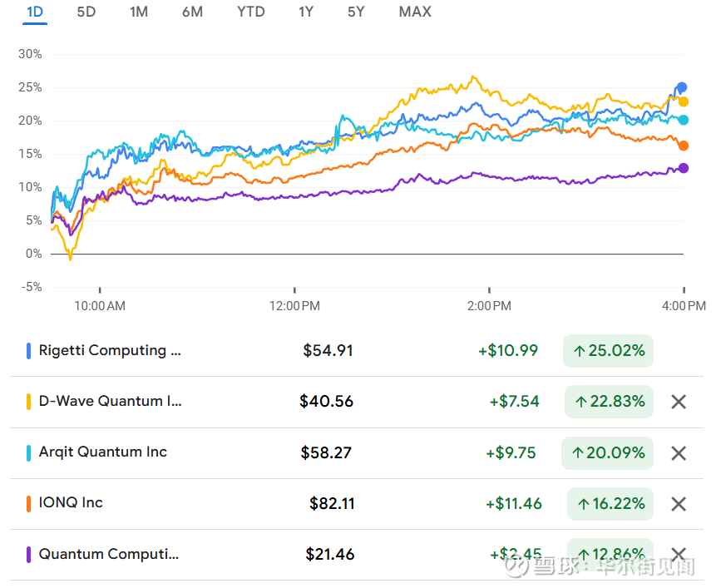
Task: Switch to 6M time range
Action: coord(192,12)
